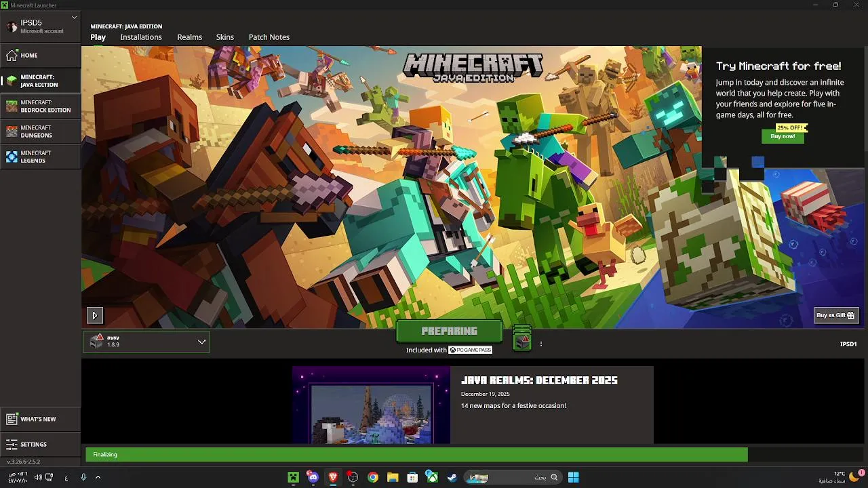Click the 25% OFF! discount badge

pyautogui.click(x=791, y=127)
